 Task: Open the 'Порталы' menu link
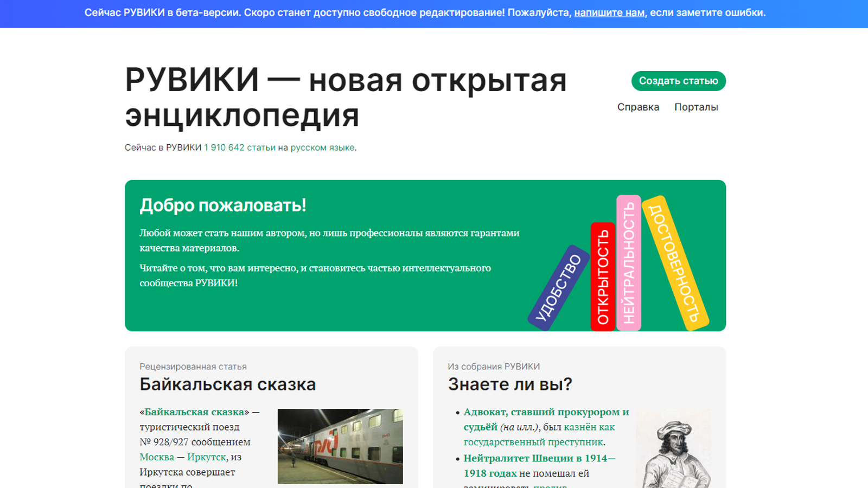click(x=696, y=107)
